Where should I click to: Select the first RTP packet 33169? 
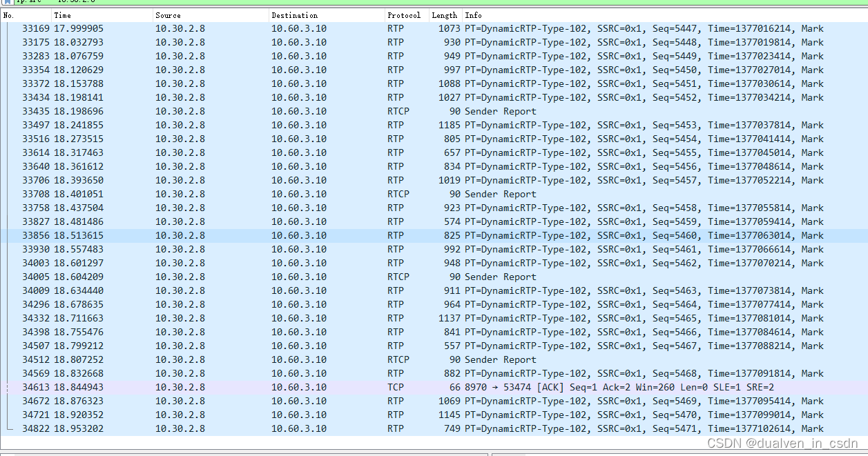click(276, 28)
